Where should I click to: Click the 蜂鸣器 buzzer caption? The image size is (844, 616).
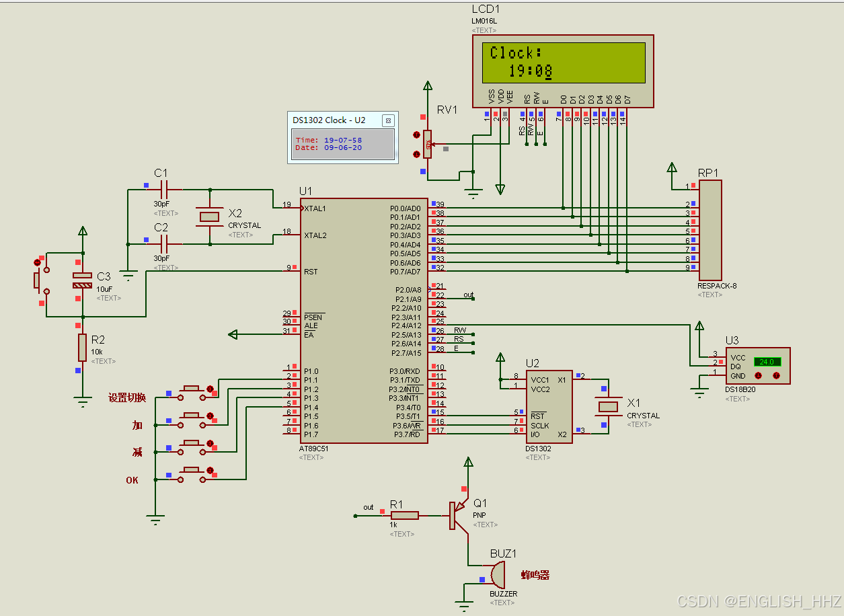pos(535,575)
